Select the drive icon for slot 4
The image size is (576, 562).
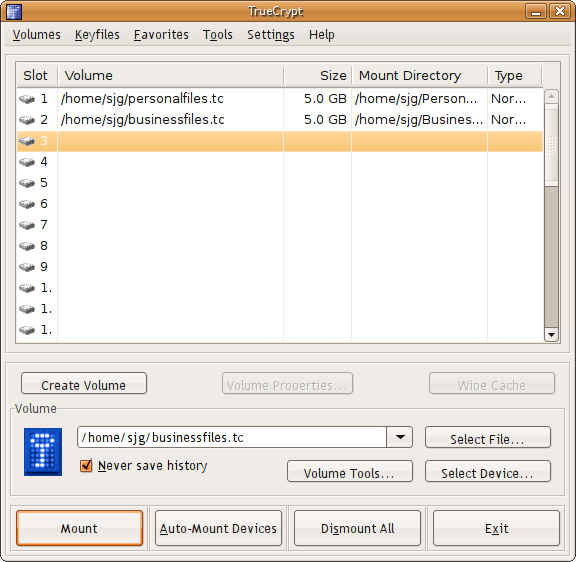click(27, 162)
